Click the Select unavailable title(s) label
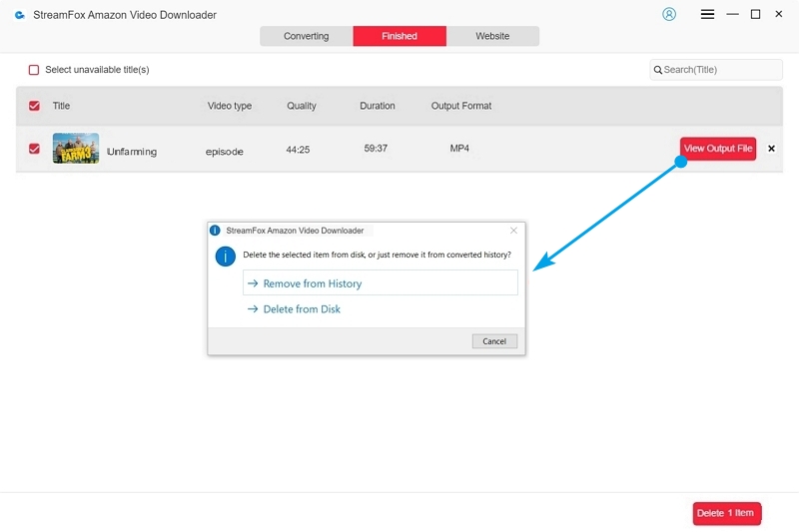The image size is (799, 532). pyautogui.click(x=97, y=70)
